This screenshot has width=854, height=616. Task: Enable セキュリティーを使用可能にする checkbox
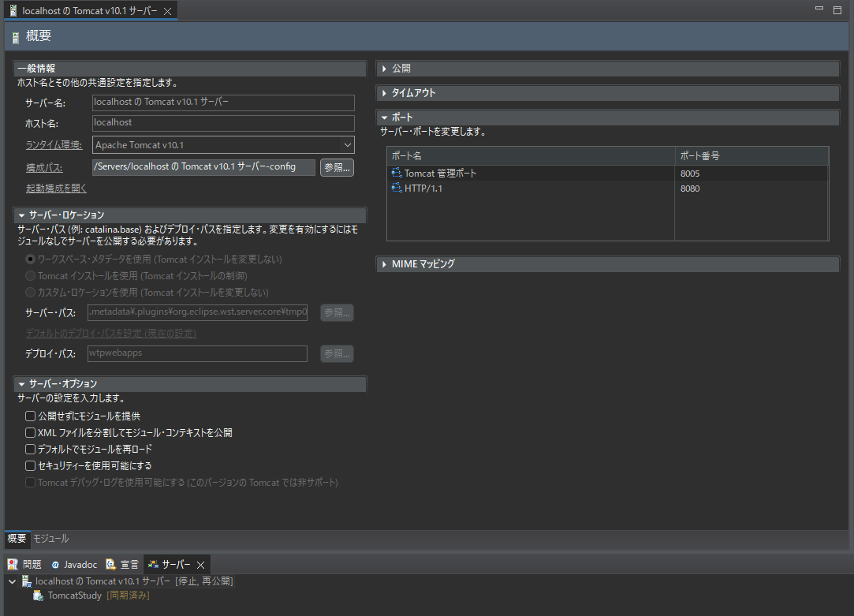click(29, 465)
